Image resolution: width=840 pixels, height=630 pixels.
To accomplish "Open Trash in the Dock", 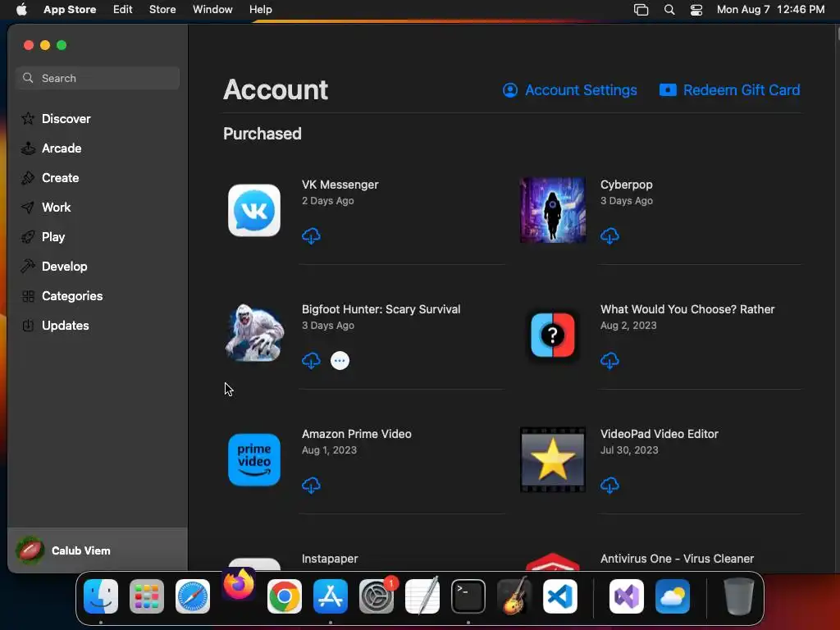I will coord(739,596).
